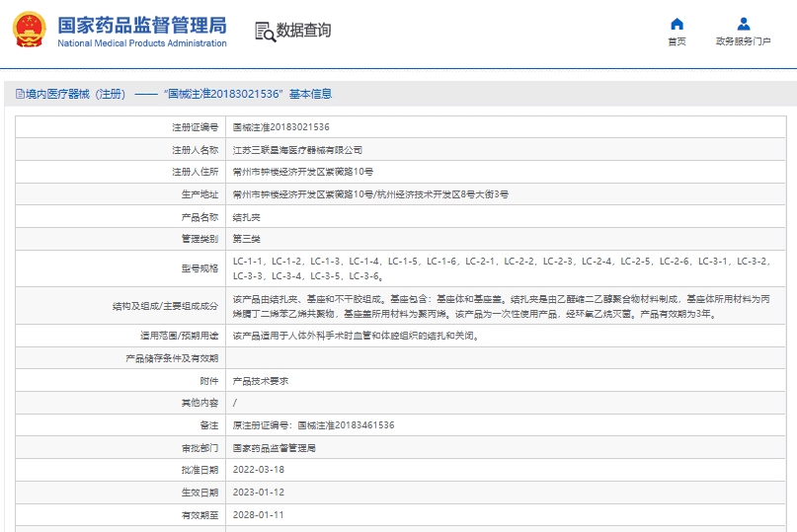This screenshot has height=532, width=797.
Task: Click National Medical Products Administration subtitle
Action: click(141, 43)
